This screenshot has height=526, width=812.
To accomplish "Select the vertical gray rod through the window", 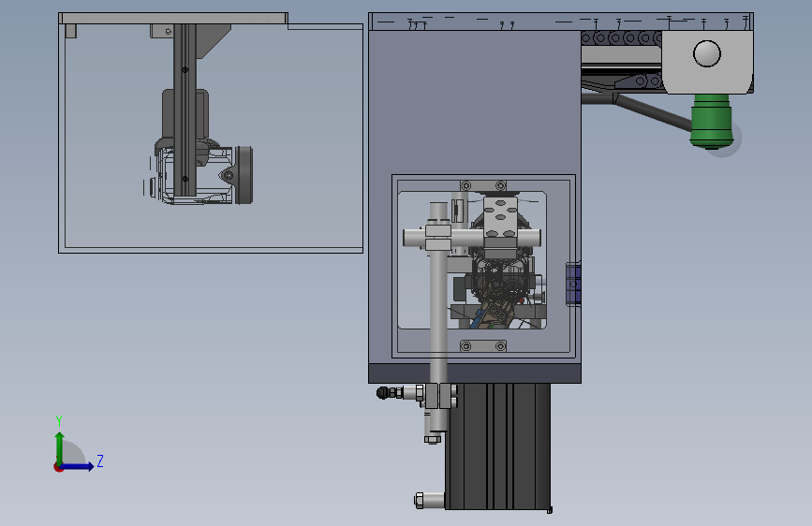I will [438, 315].
